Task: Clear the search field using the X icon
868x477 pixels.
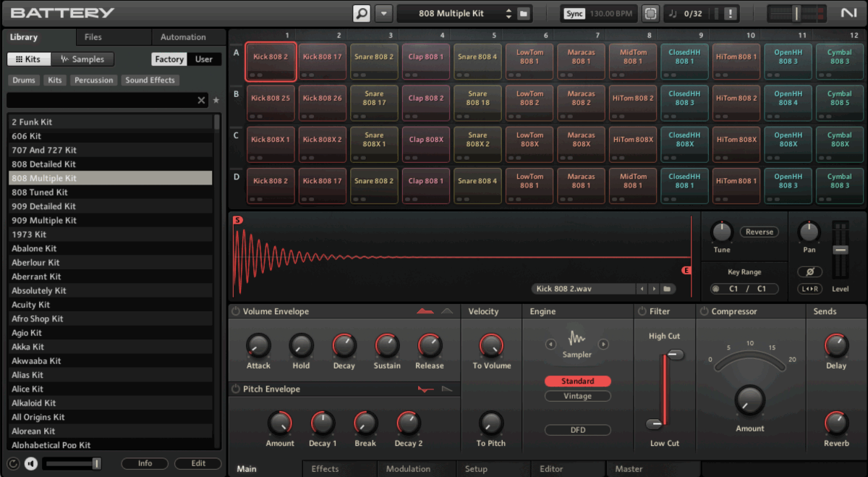Action: click(x=201, y=100)
